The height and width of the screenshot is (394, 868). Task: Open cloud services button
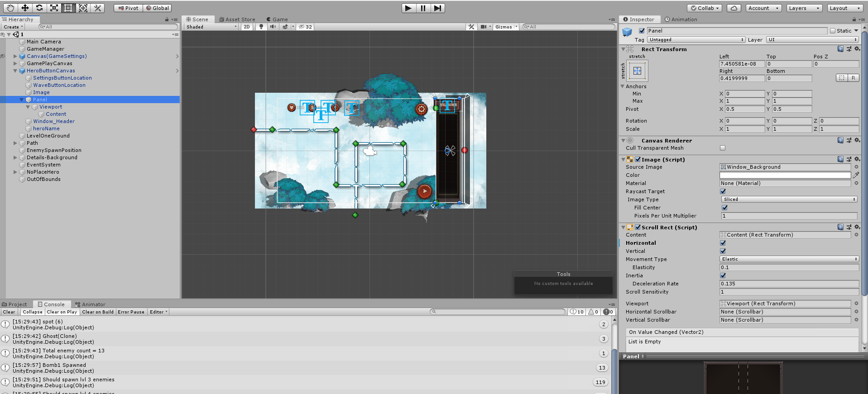click(734, 8)
